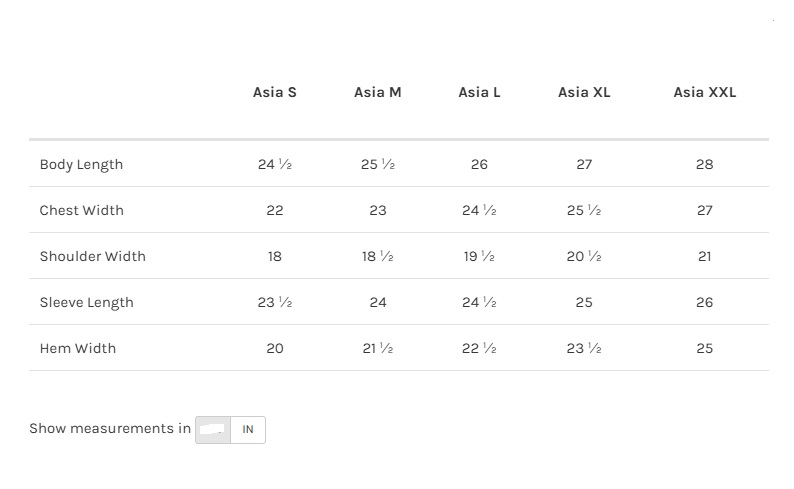Viewport: 794px width, 489px height.
Task: Click the Asia S Body Length value
Action: [275, 164]
